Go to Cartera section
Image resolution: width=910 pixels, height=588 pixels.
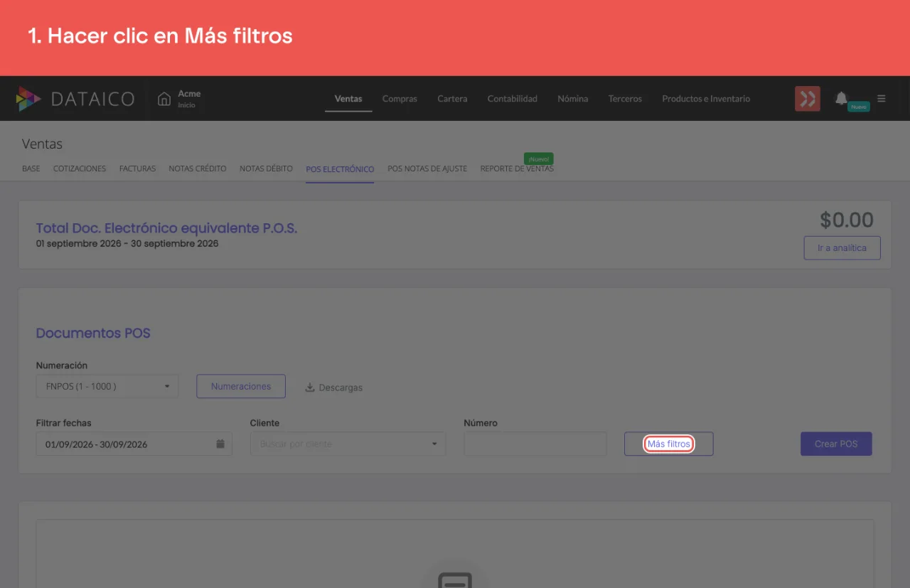pos(452,99)
